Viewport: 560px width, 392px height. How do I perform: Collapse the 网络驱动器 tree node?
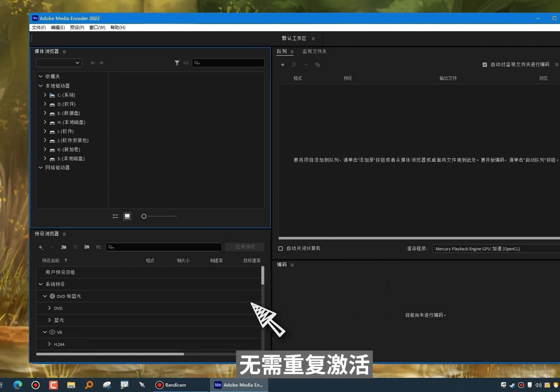(x=41, y=167)
